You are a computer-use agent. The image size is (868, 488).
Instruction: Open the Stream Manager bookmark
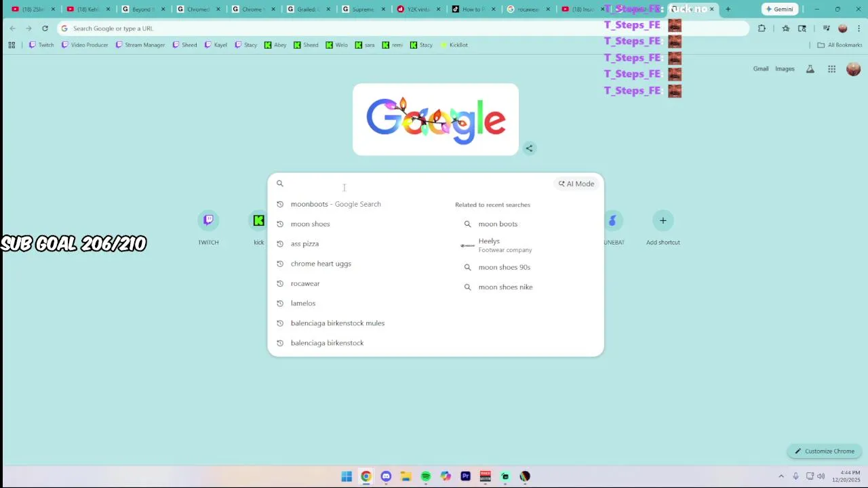click(140, 45)
